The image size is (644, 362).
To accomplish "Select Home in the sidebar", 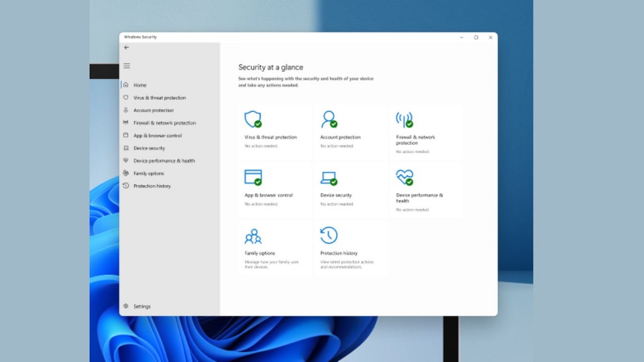I will 140,85.
